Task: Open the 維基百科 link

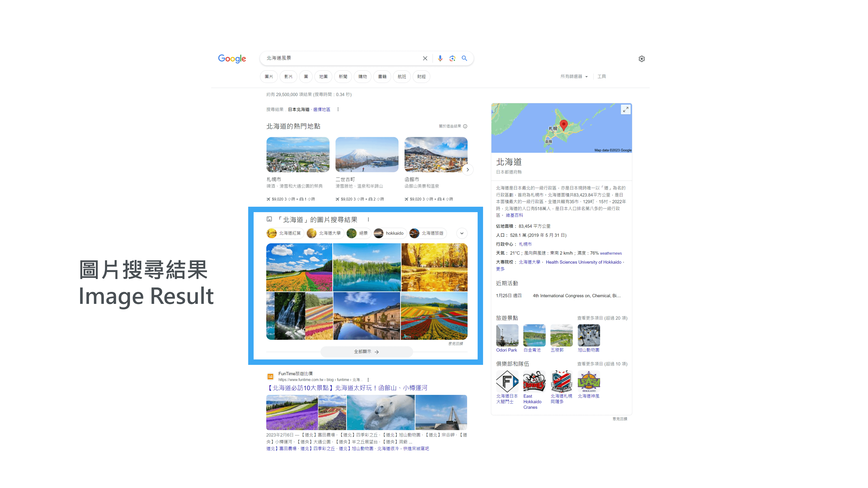Action: coord(514,215)
